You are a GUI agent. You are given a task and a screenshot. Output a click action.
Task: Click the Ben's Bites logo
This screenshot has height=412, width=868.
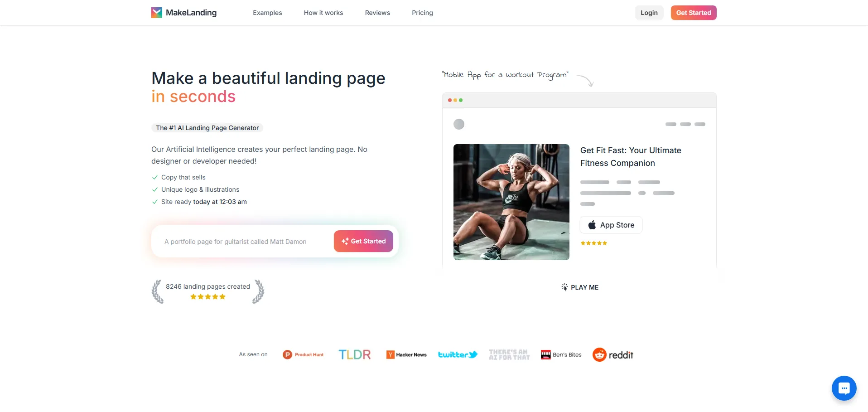[561, 355]
